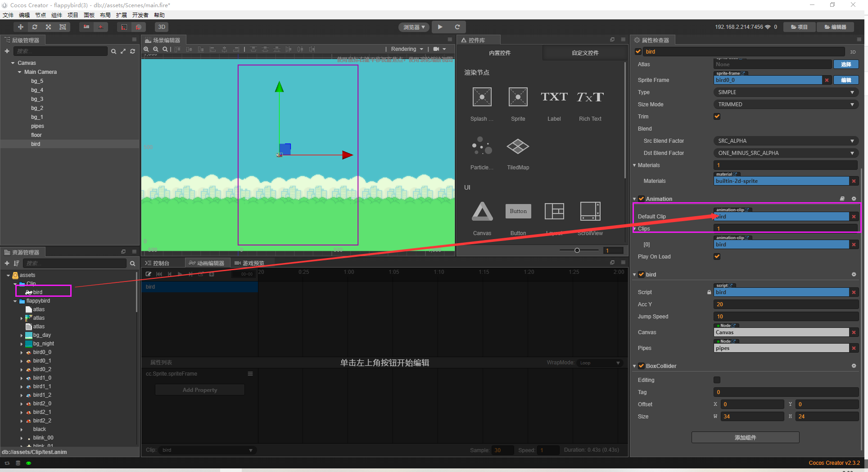The image size is (868, 472).
Task: Zoom in the scene editor
Action: [146, 49]
